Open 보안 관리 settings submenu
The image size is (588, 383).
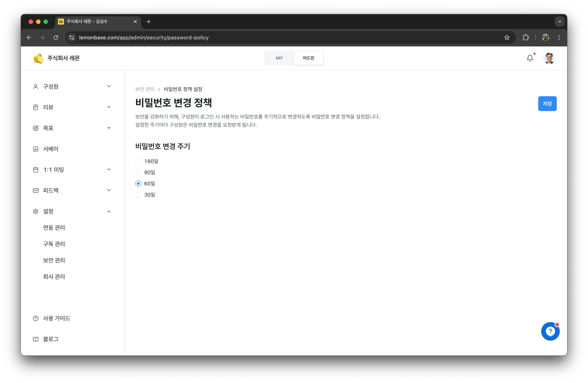pos(54,260)
